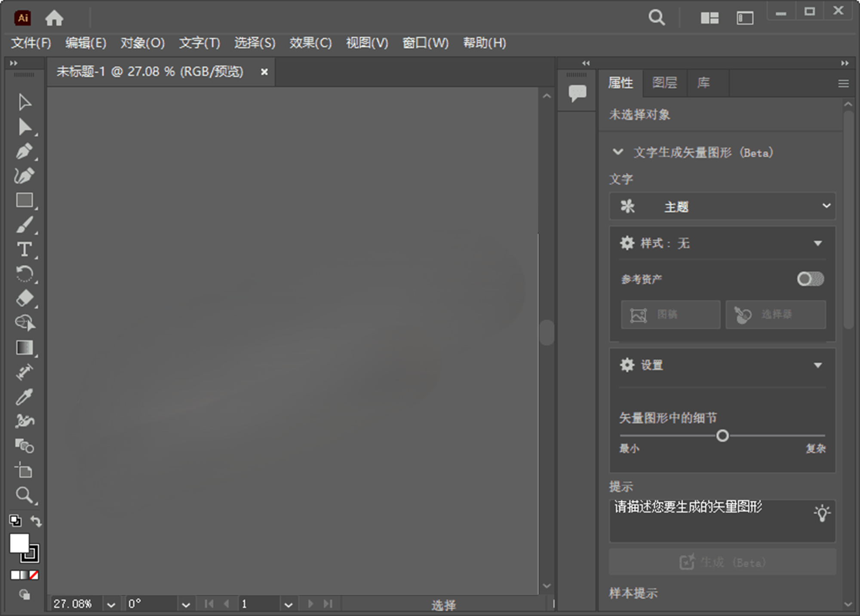Set paint type to solid color

point(15,575)
